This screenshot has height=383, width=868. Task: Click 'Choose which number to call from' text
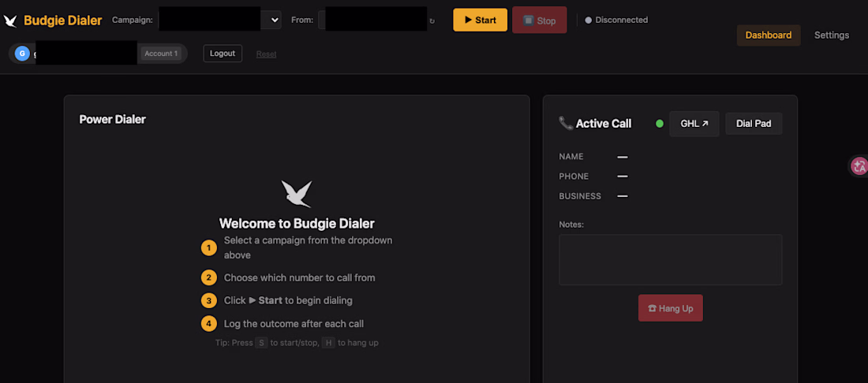[300, 277]
